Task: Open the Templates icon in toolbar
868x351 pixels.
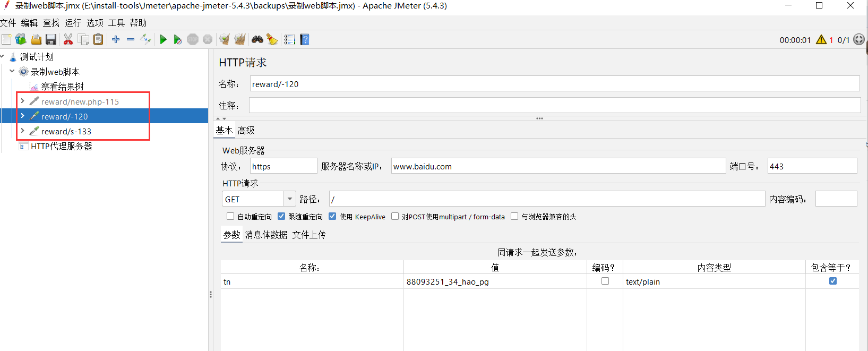Action: point(21,39)
